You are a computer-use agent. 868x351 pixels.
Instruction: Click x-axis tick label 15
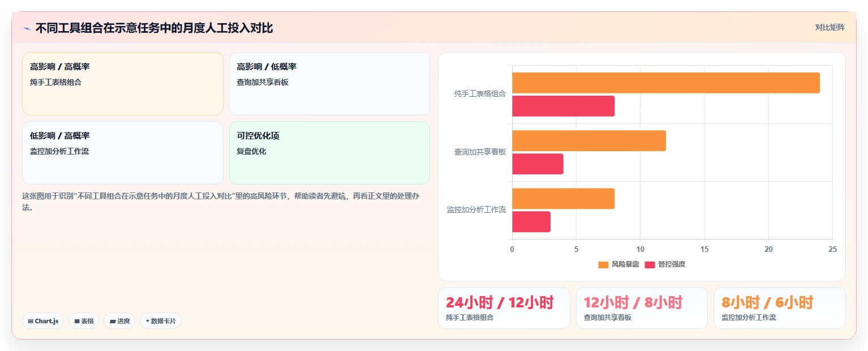pos(704,249)
